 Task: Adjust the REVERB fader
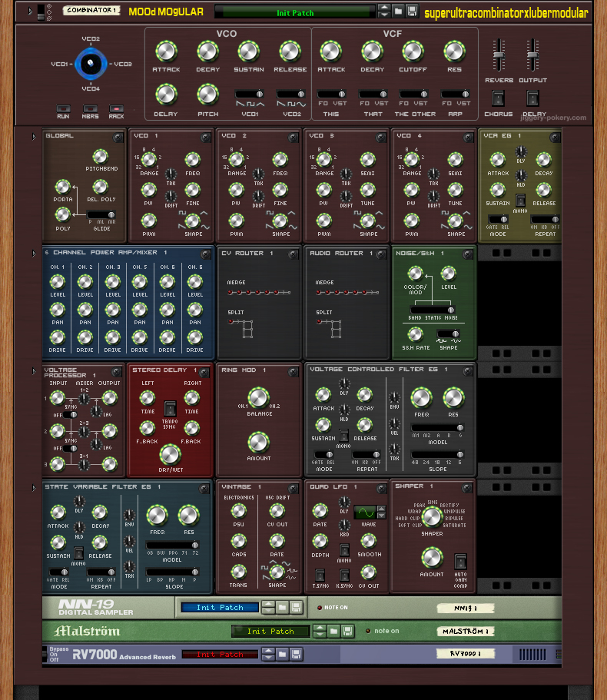pos(499,55)
